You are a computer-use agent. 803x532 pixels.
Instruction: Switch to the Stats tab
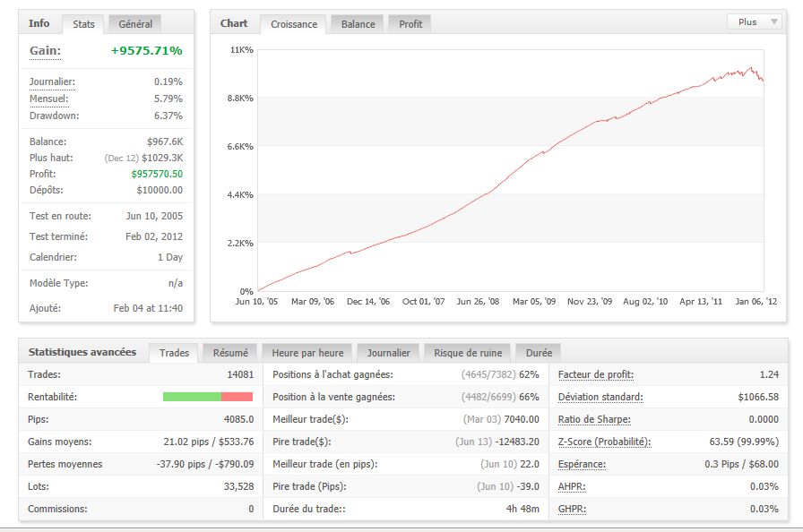(x=83, y=24)
